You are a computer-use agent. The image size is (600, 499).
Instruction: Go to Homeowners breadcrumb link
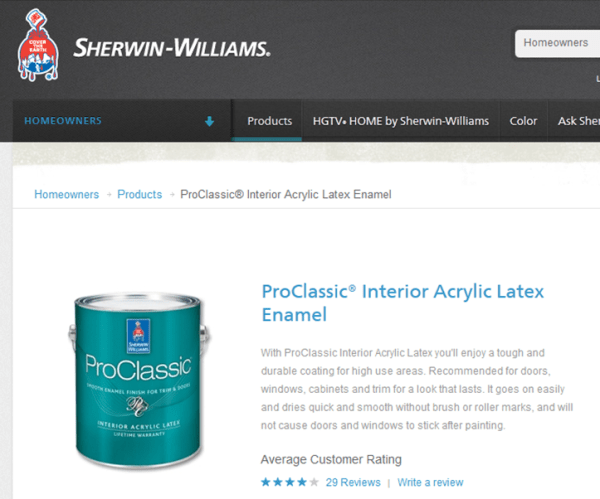[67, 194]
